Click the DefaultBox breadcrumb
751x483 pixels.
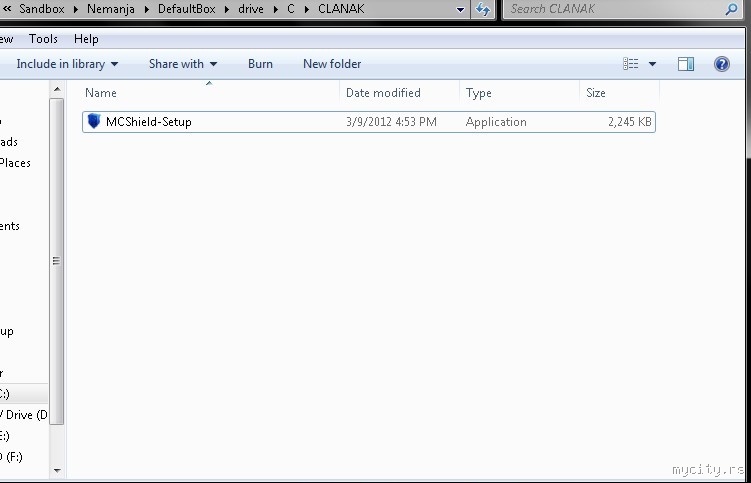point(186,9)
